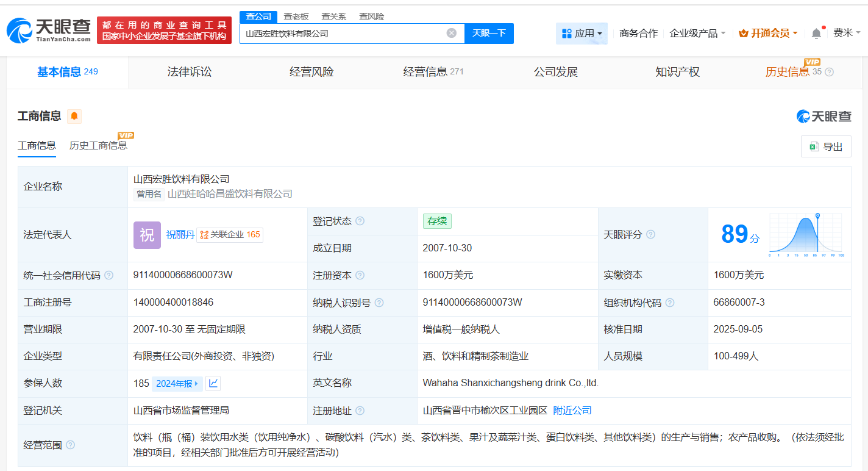The width and height of the screenshot is (868, 471).
Task: Click the 天眼查 logo in the top-left
Action: click(48, 30)
